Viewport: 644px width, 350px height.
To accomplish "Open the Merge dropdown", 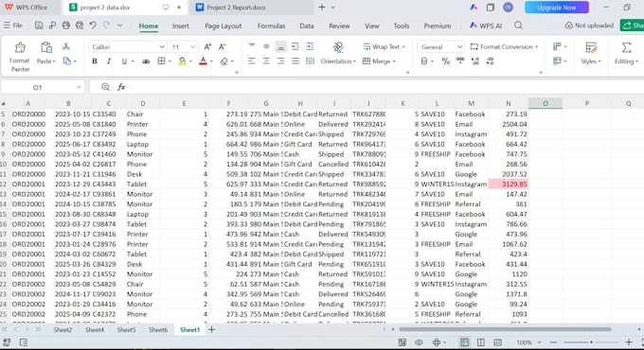I will click(379, 61).
